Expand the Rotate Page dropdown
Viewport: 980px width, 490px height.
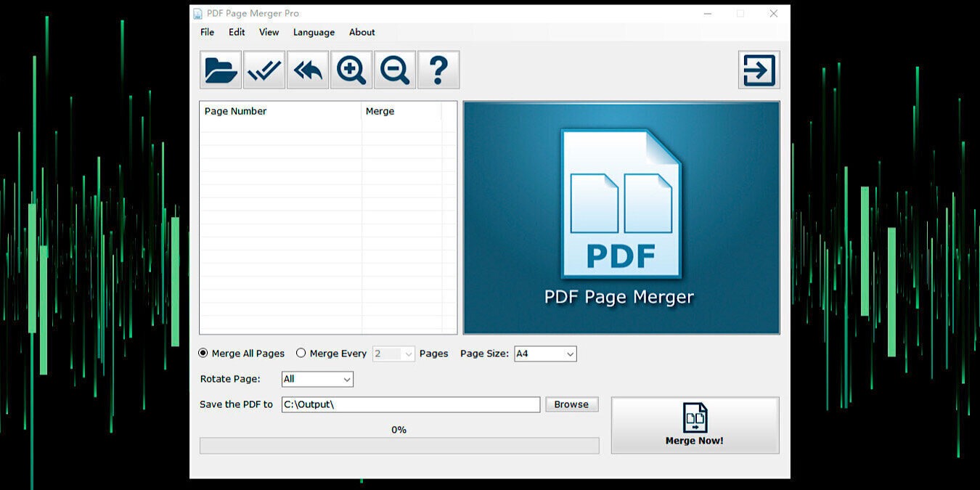[x=317, y=379]
